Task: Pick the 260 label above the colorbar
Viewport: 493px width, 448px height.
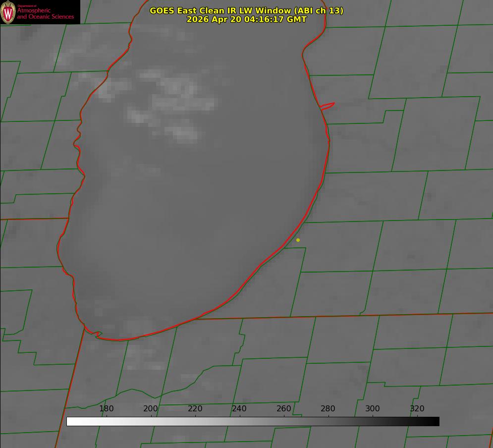Action: [283, 408]
